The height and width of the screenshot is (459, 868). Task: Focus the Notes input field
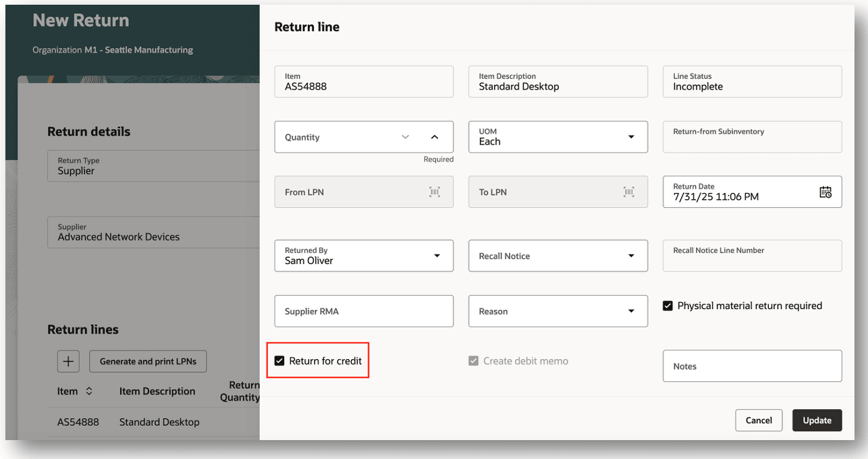coord(752,366)
